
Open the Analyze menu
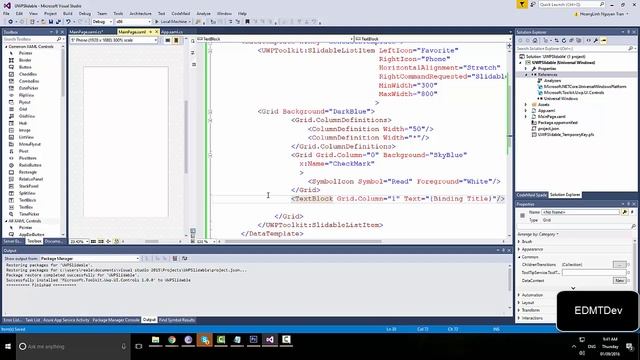point(204,13)
